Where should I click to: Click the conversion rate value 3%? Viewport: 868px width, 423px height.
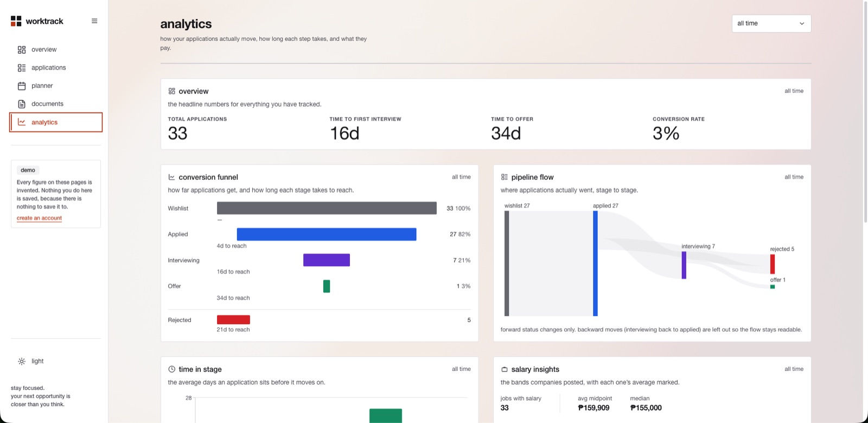pyautogui.click(x=666, y=134)
